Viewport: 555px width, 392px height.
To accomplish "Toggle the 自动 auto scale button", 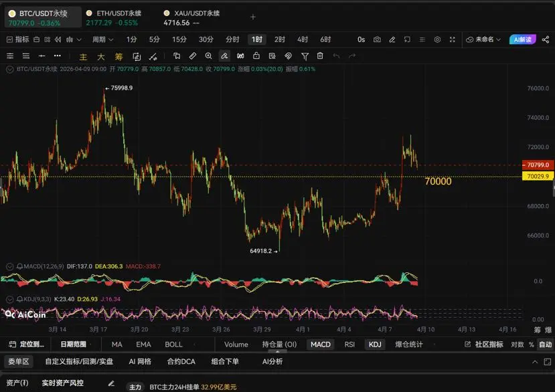I will [546, 345].
